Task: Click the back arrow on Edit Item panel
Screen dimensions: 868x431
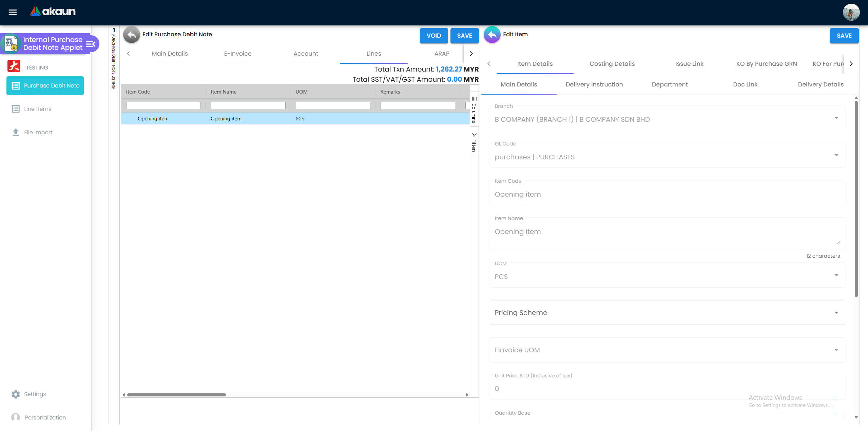Action: [x=492, y=35]
